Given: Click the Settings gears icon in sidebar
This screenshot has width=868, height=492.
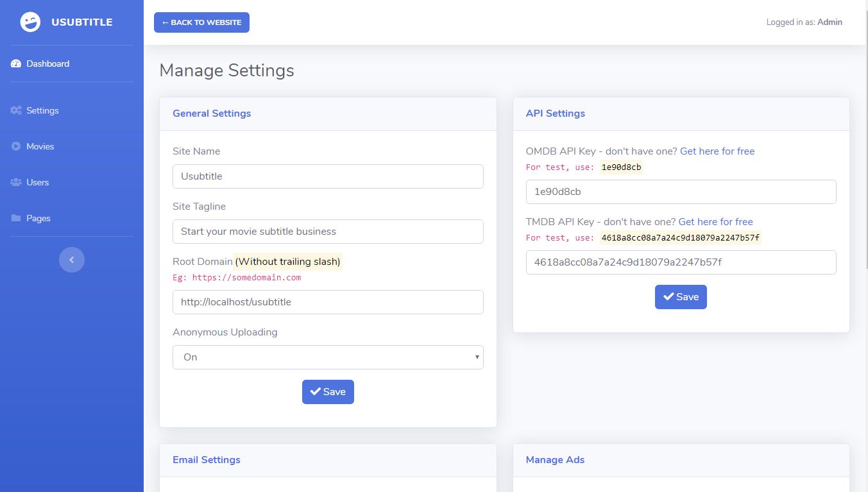Looking at the screenshot, I should pos(16,110).
